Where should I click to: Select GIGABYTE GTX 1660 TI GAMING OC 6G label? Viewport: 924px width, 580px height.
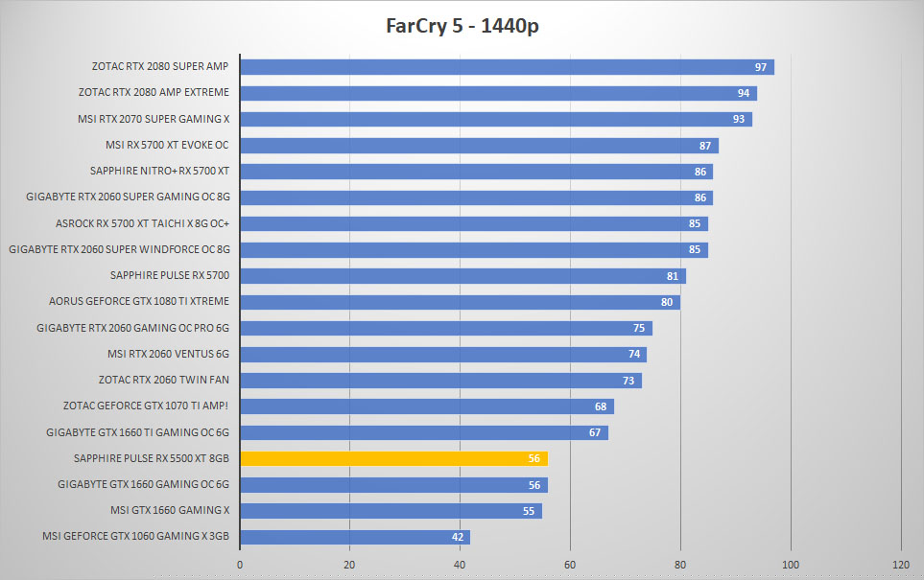tap(137, 431)
